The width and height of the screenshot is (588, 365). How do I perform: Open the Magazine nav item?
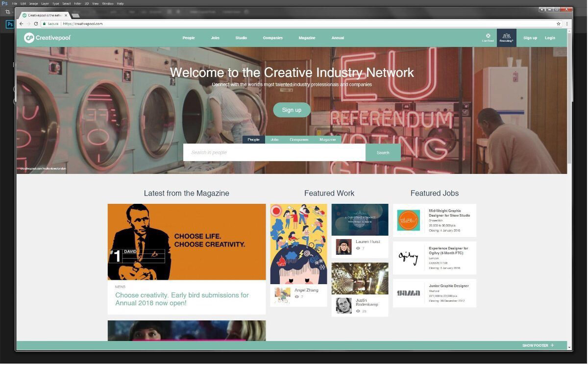(x=307, y=38)
